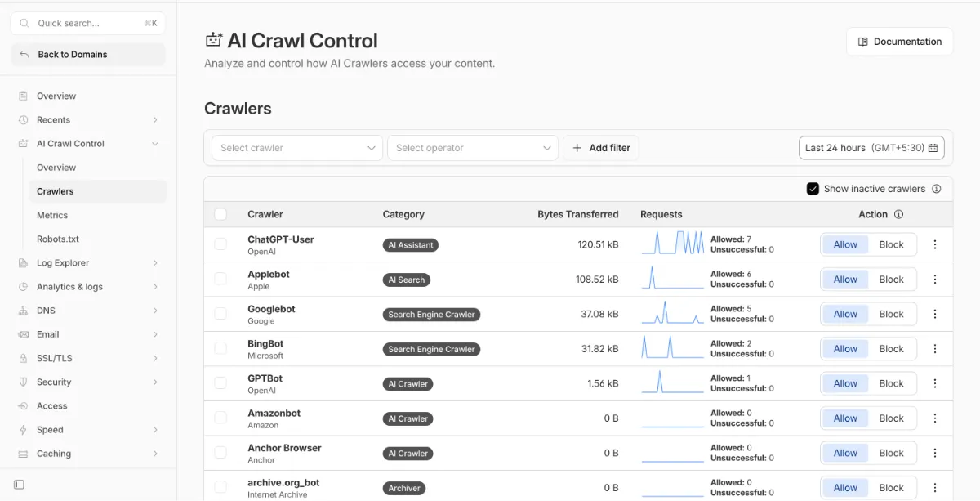Click the SSL/TLS padlock icon
Viewport: 980px width, 501px height.
point(25,358)
